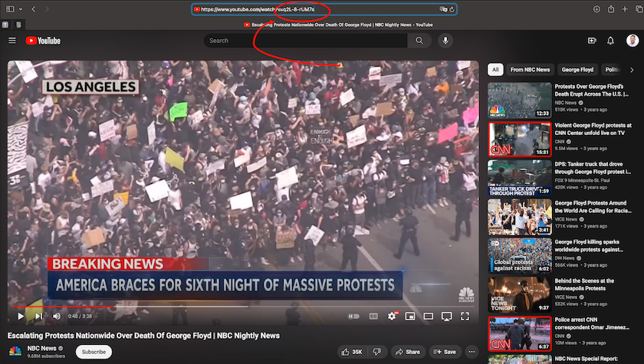Toggle the autoplay switch

(353, 316)
